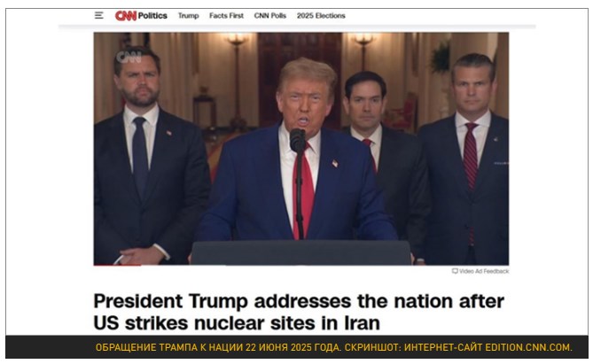Click the yellow Russian caption text
This screenshot has height=364, width=593.
pos(333,347)
